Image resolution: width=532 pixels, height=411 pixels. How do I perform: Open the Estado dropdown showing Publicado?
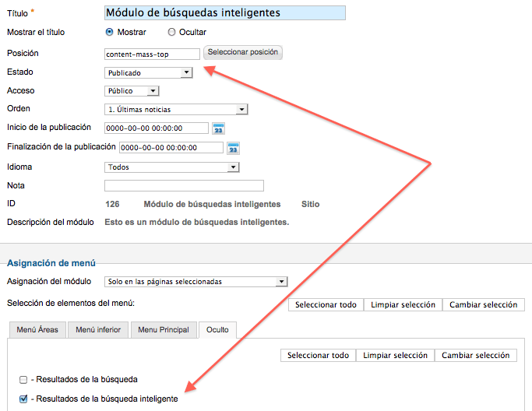tap(148, 72)
